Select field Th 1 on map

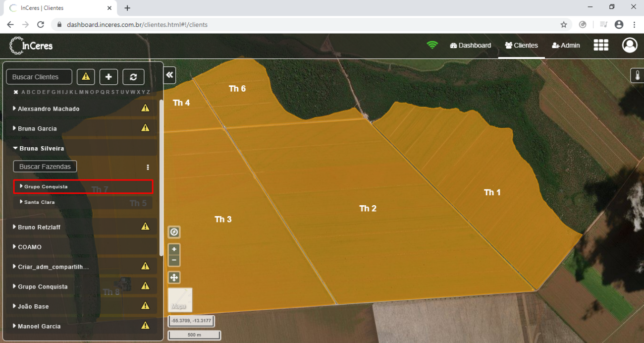(x=492, y=192)
